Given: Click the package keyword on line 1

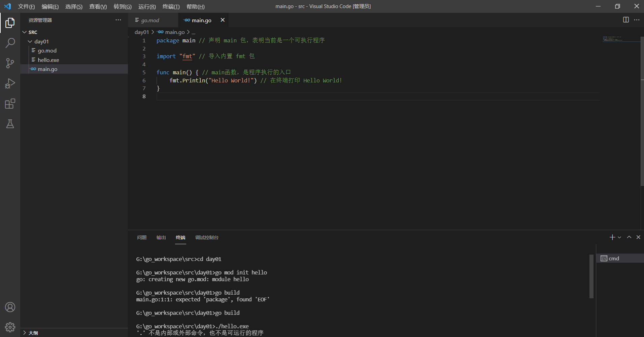Looking at the screenshot, I should tap(168, 40).
